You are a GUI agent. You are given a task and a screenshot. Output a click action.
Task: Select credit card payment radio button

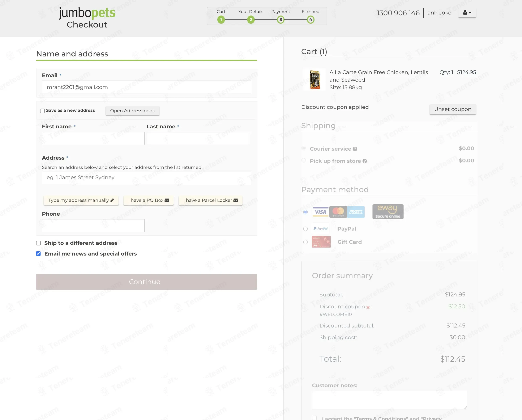pos(305,212)
